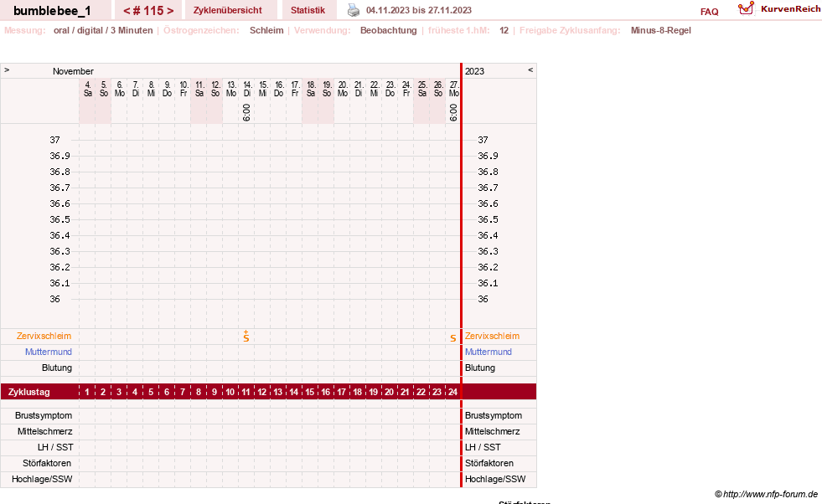Viewport: 822px width, 504px height.
Task: Click the left 36.5 temperature axis label
Action: (59, 219)
